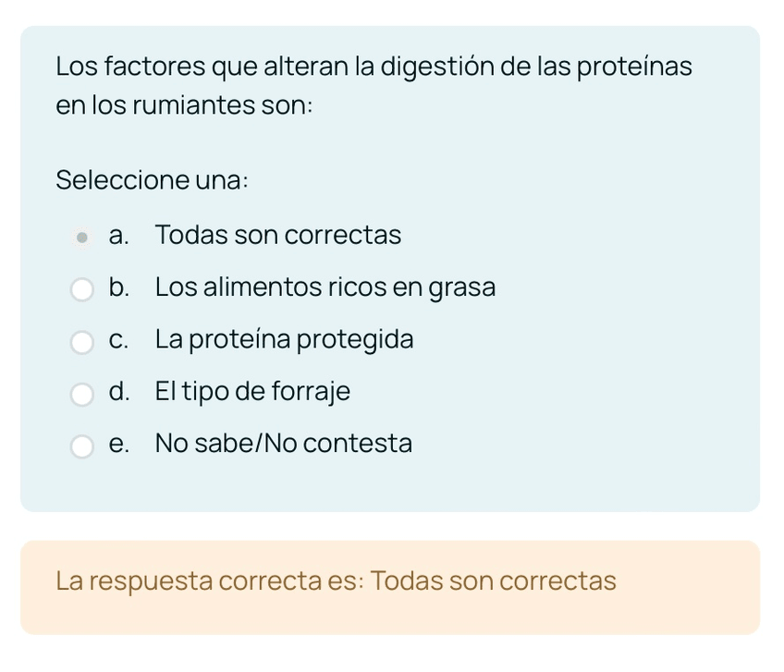Click the answer text El tipo de forraje
This screenshot has height=672, width=784.
pos(252,392)
